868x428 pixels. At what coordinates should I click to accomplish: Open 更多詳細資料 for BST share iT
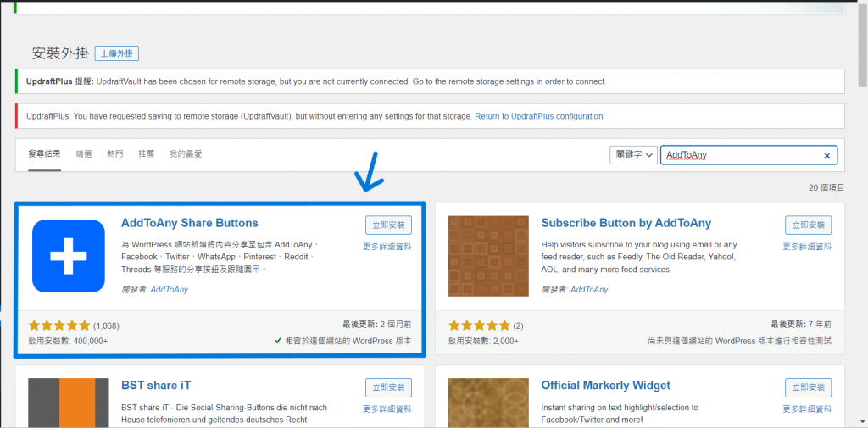(x=387, y=409)
